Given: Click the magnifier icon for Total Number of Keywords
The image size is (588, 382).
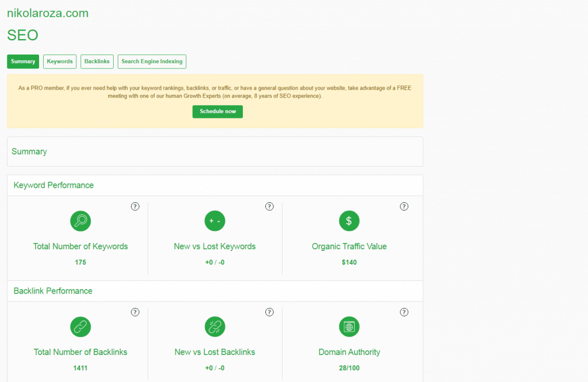Looking at the screenshot, I should (x=80, y=221).
